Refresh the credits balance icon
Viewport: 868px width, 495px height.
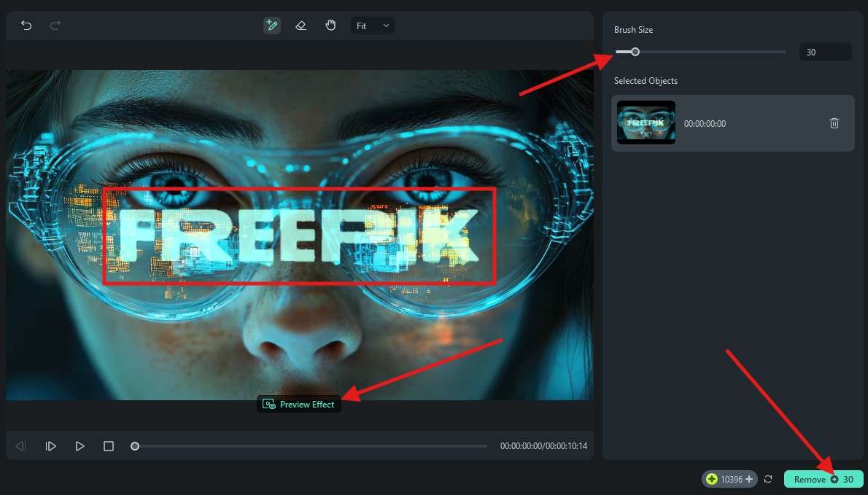[x=768, y=479]
